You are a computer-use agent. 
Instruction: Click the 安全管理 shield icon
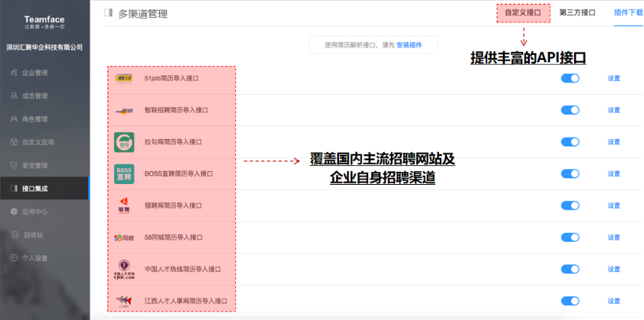point(14,165)
